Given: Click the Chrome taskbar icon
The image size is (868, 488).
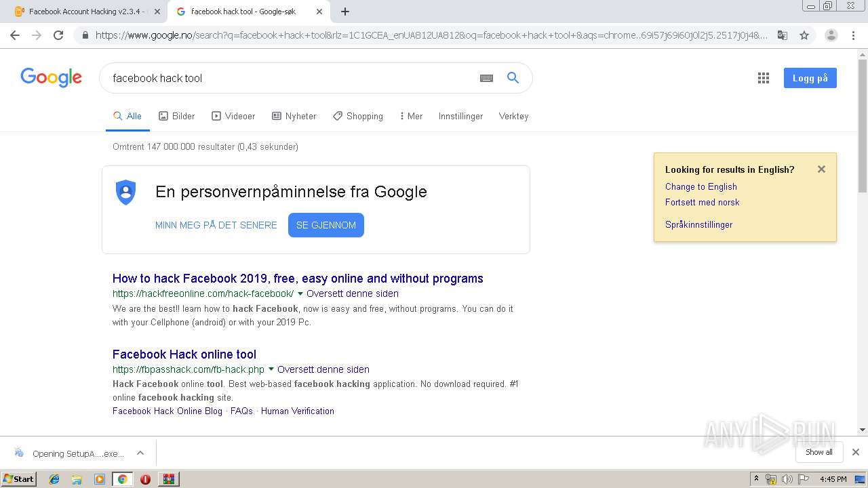Looking at the screenshot, I should [x=122, y=479].
